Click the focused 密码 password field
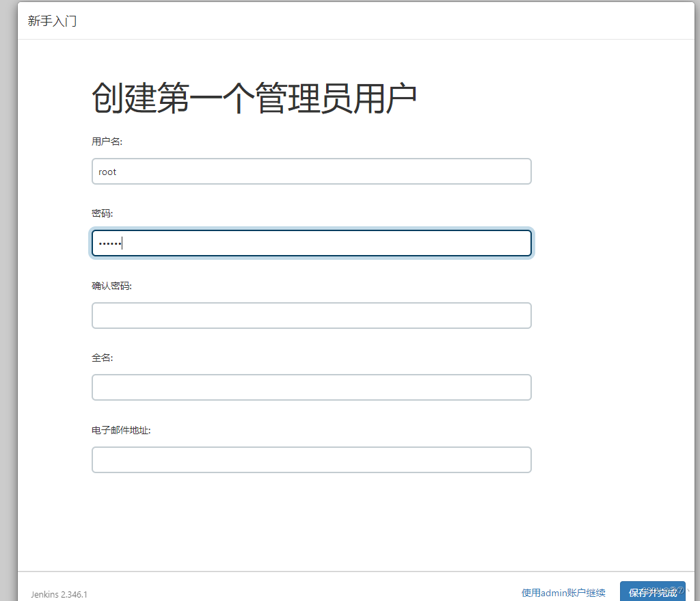Viewport: 700px width, 601px height. (311, 243)
